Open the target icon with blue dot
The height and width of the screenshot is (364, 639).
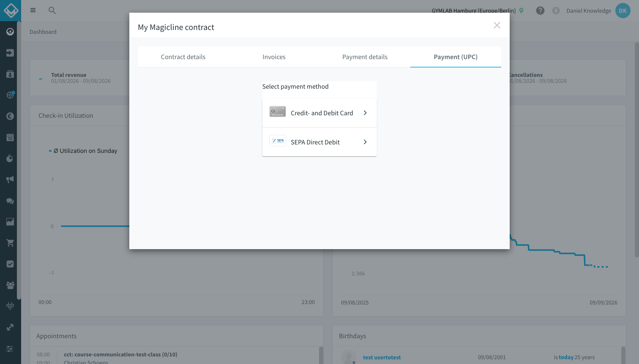(10, 95)
